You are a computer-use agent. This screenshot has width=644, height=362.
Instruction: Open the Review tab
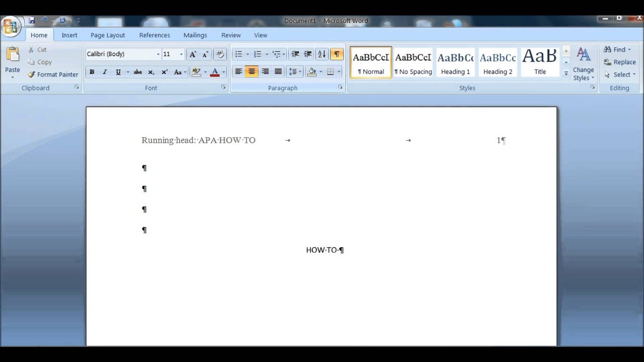[231, 35]
